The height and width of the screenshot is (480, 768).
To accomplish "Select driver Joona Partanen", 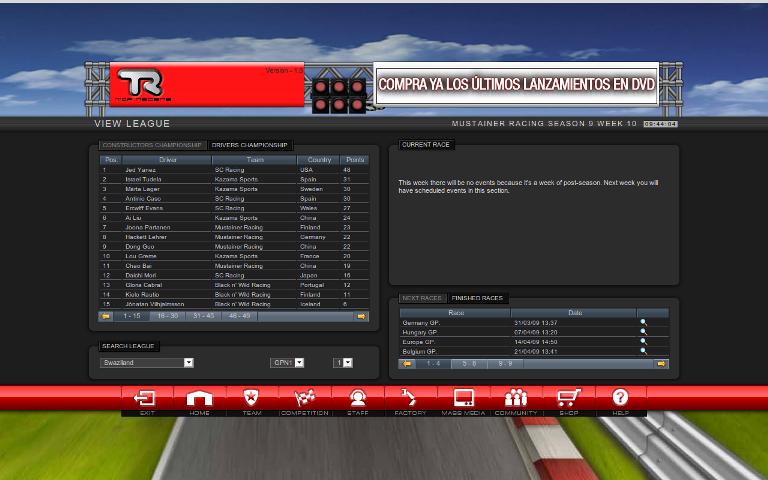I will click(147, 227).
